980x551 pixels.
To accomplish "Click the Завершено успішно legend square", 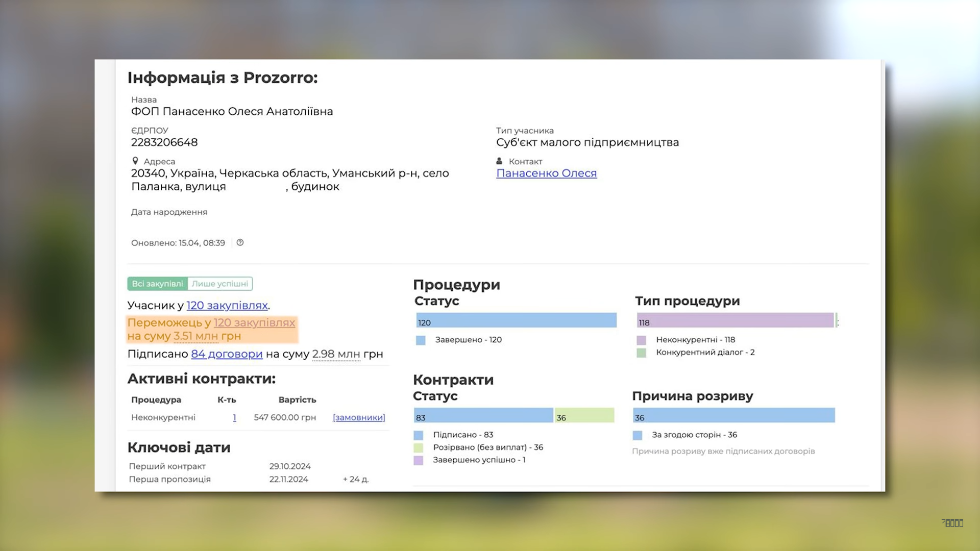I will (x=419, y=460).
